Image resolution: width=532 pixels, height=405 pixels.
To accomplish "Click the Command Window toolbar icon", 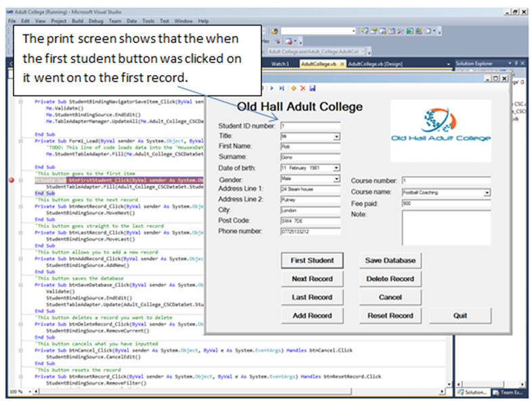I will 428,31.
